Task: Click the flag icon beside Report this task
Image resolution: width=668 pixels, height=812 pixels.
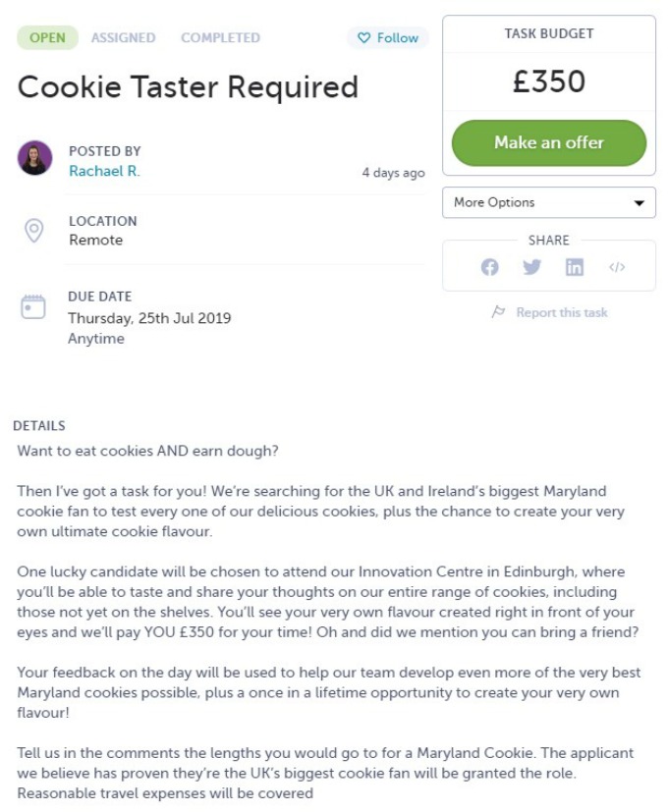Action: (498, 312)
